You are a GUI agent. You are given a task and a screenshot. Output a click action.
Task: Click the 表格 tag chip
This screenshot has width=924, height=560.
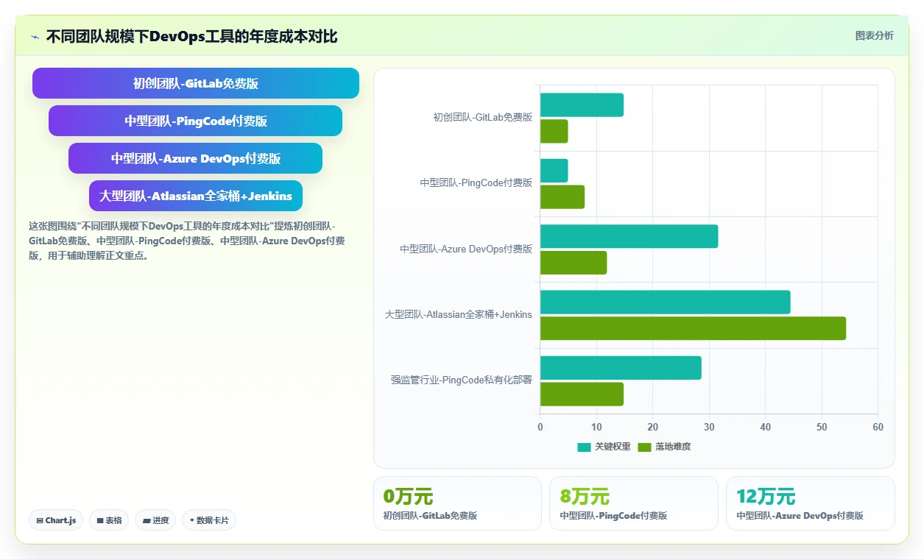click(x=109, y=520)
